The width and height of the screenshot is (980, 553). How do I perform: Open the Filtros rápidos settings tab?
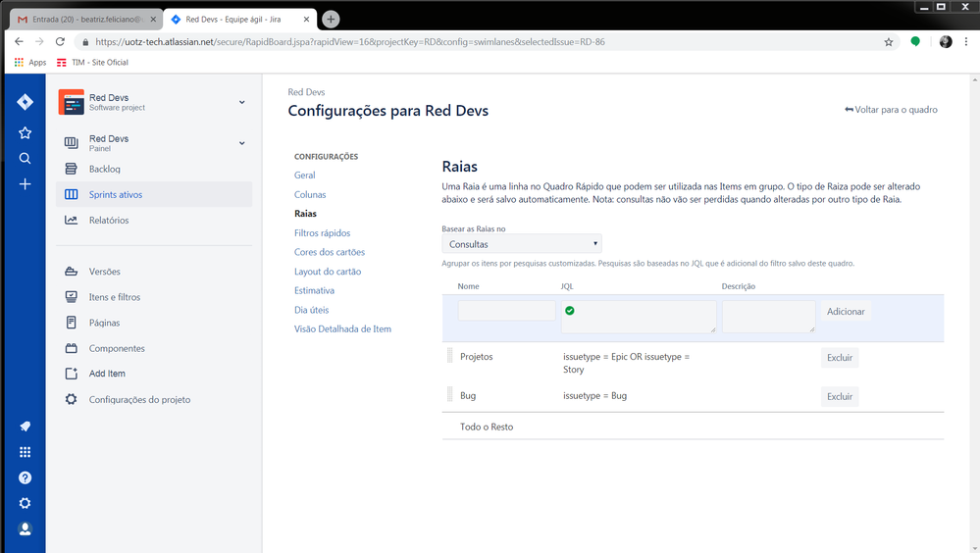pyautogui.click(x=323, y=232)
